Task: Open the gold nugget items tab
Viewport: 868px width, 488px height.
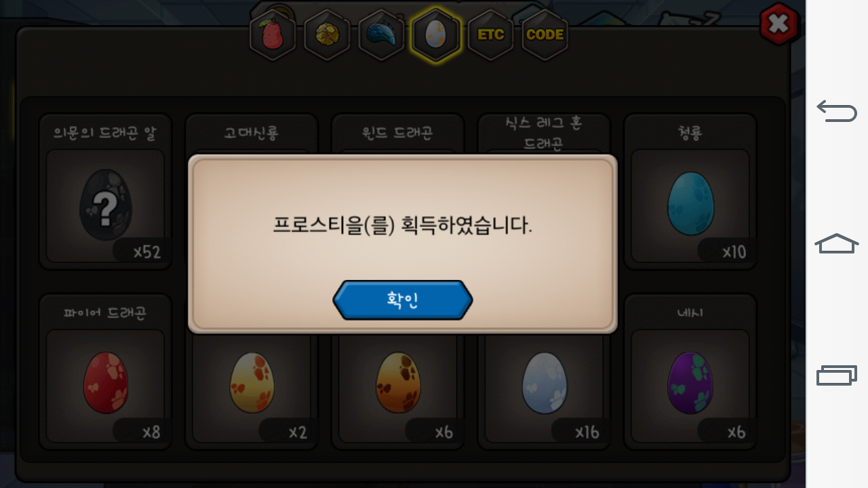Action: pyautogui.click(x=327, y=35)
